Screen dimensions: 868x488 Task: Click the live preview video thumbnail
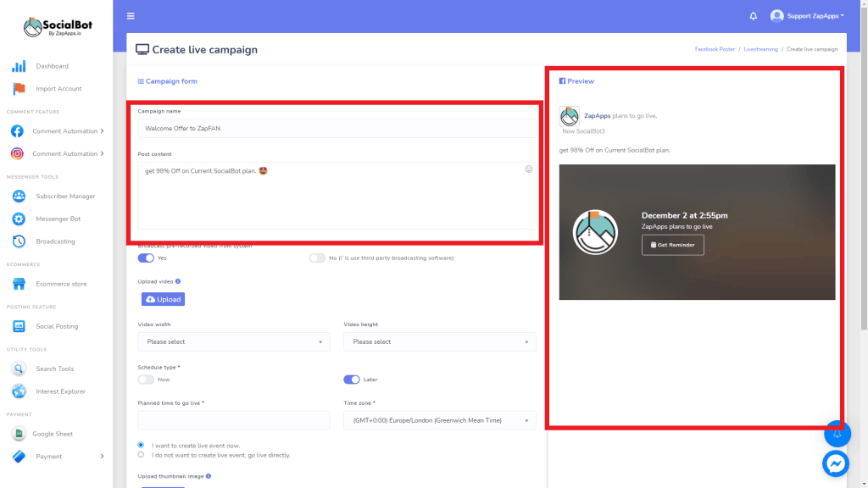pyautogui.click(x=697, y=232)
